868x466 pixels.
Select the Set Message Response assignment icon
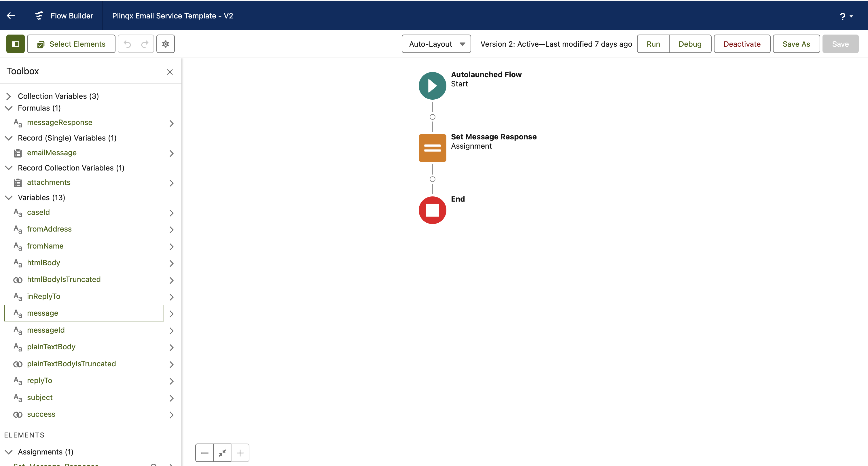click(432, 148)
